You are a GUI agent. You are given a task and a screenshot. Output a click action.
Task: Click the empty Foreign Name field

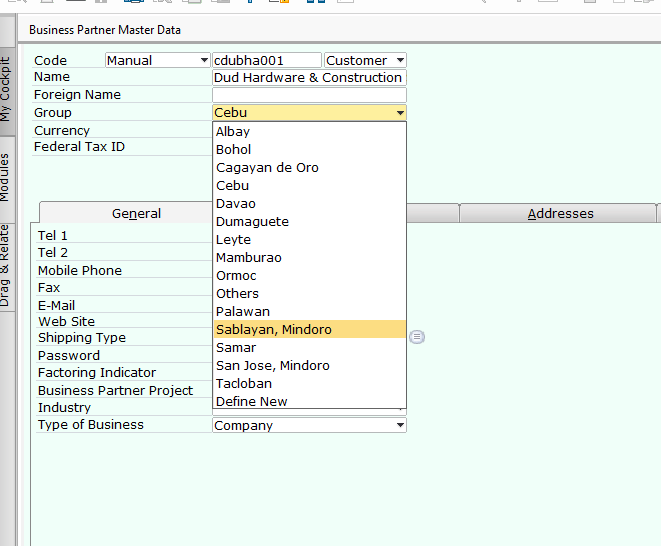tap(308, 95)
